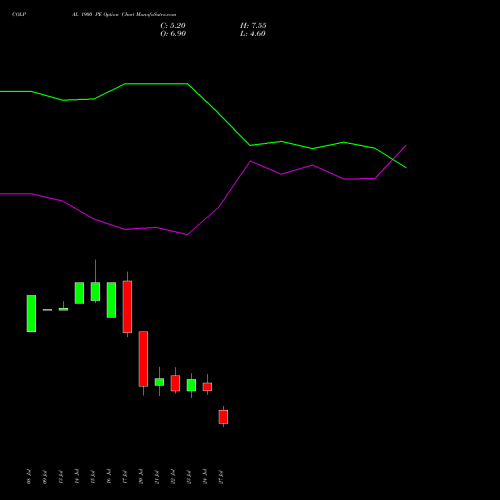Click the 'COLP' symbol label
The width and height of the screenshot is (500, 500).
click(19, 14)
